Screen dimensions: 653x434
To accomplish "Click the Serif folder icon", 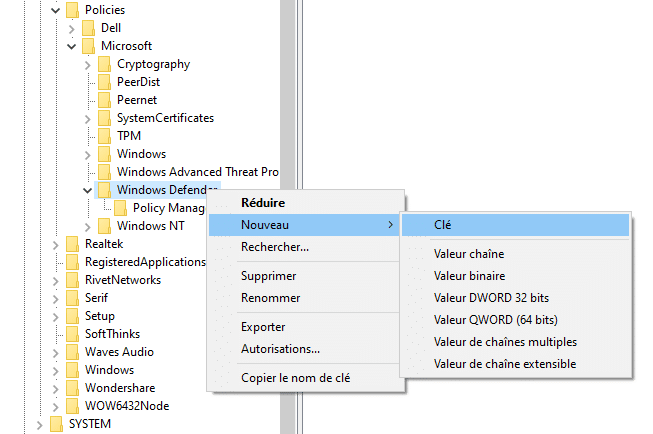I will [72, 298].
